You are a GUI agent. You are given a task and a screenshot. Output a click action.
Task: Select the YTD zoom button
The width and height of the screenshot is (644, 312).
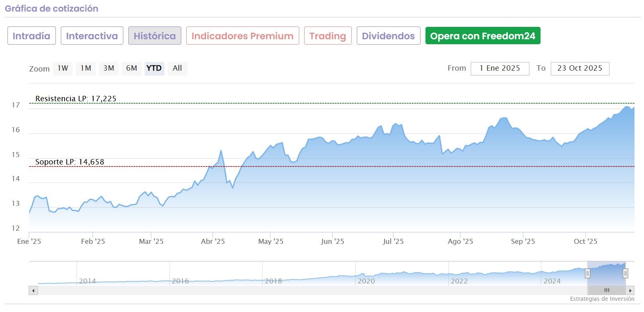[154, 69]
